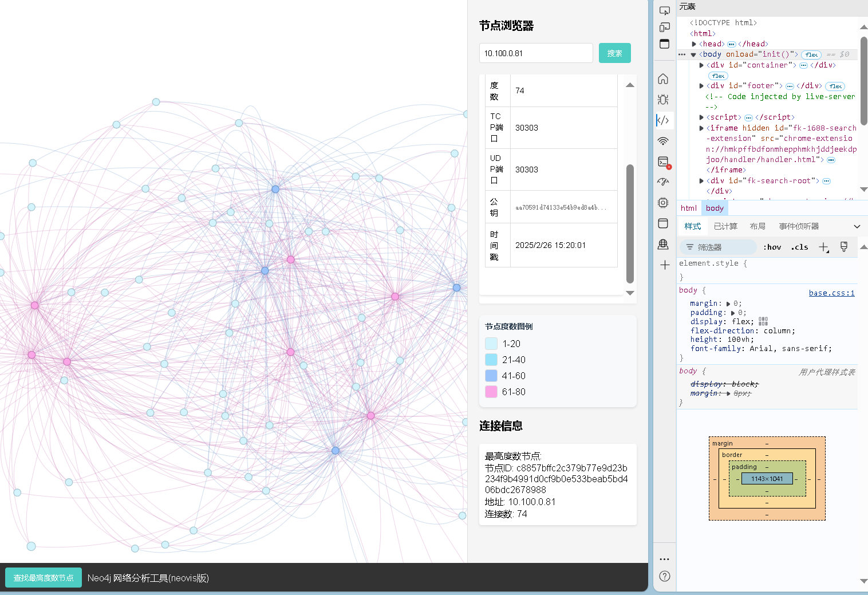Open DevTools customize ellipsis menu
This screenshot has height=595, width=868.
tap(664, 559)
